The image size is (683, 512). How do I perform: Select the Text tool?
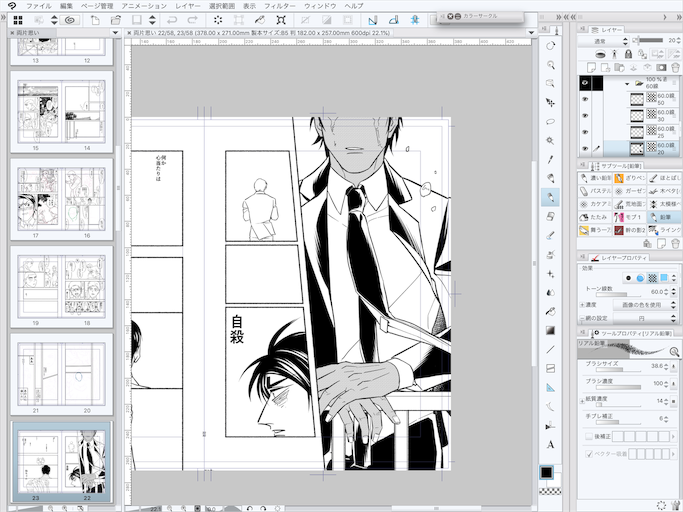tap(551, 444)
